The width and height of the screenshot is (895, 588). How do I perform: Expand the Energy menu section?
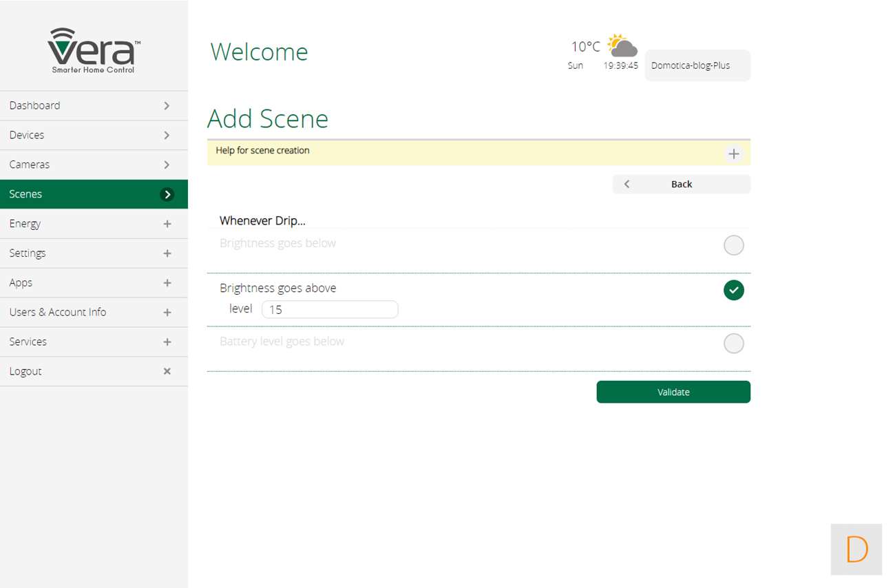(x=167, y=224)
